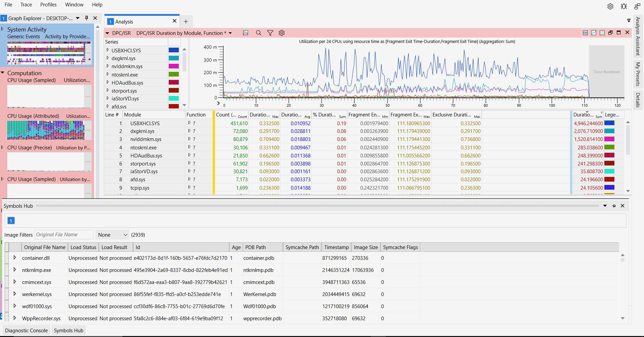Open the Profiles menu
The height and width of the screenshot is (337, 644).
pyautogui.click(x=48, y=4)
